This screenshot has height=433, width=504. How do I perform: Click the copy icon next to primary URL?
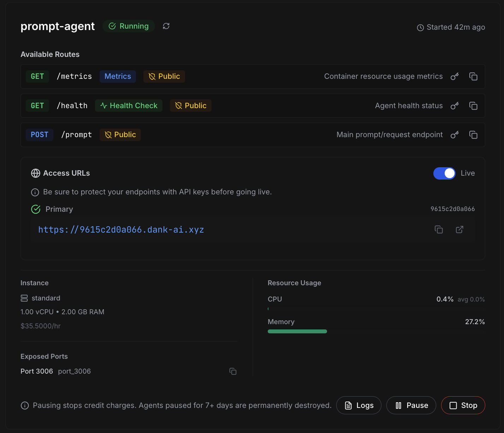click(x=439, y=229)
